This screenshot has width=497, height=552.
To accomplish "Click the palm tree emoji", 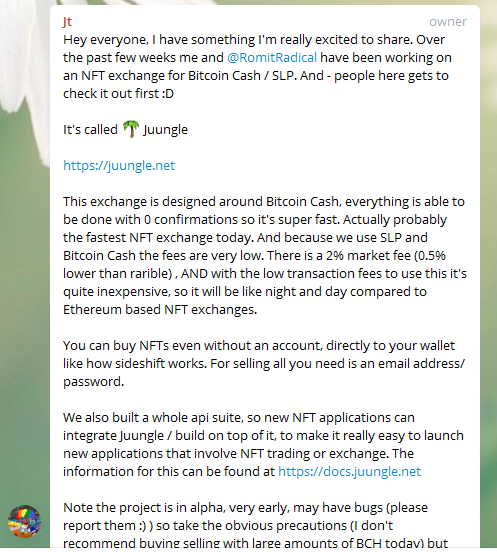I will click(131, 129).
